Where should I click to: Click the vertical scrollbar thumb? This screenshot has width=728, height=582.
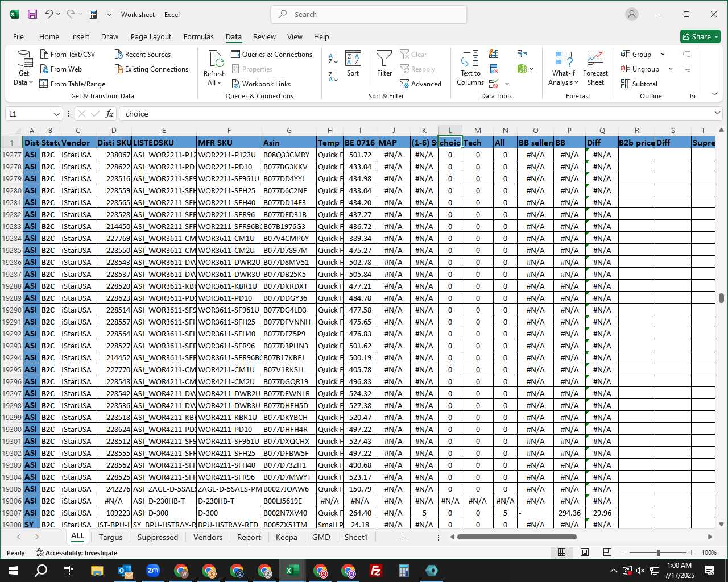721,298
